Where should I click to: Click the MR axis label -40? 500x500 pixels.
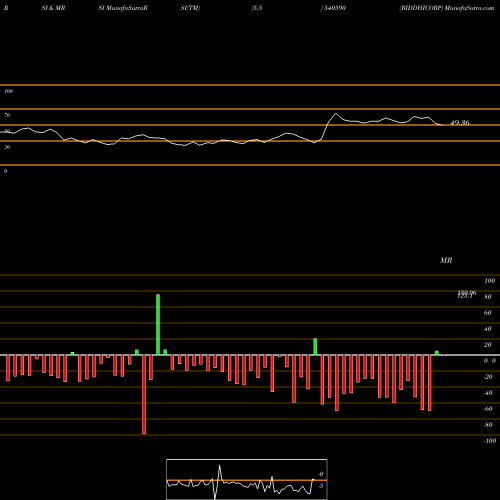click(488, 393)
